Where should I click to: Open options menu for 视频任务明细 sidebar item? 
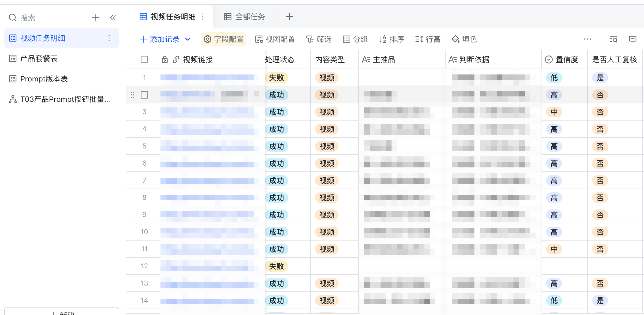point(109,38)
